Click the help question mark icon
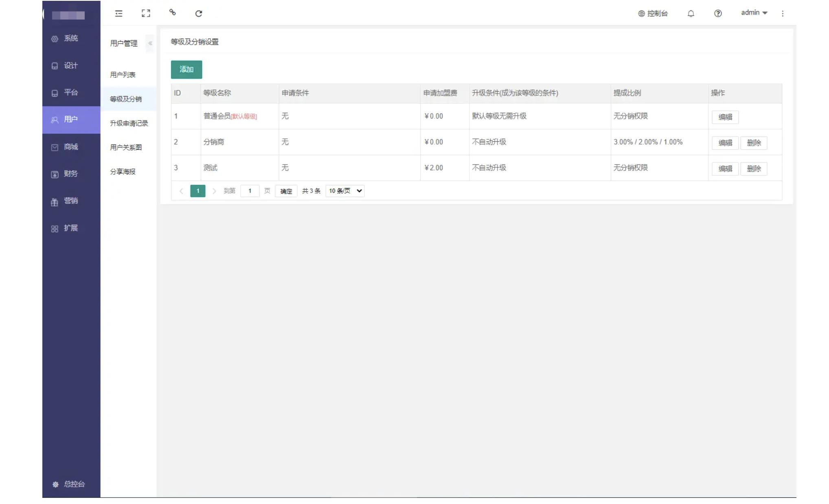This screenshot has height=504, width=829. pos(718,13)
